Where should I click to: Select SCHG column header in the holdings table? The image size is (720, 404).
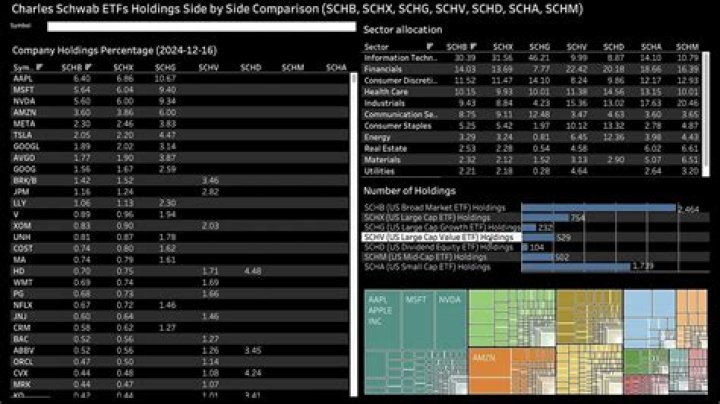(165, 67)
